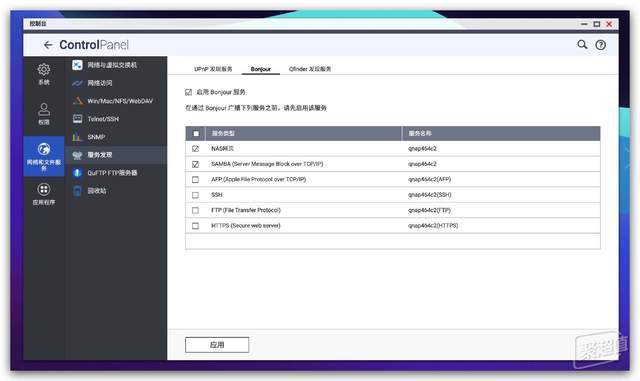Check the SSH service checkbox

click(196, 195)
